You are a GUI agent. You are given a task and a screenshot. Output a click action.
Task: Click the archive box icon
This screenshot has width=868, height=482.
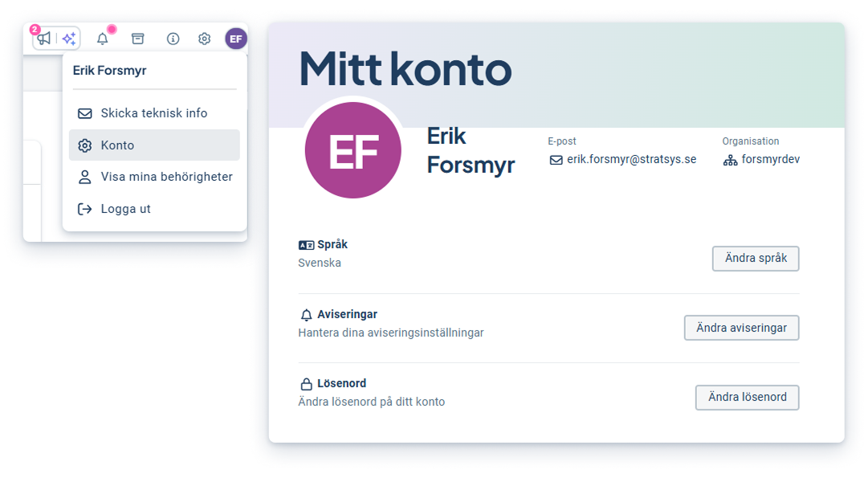(138, 39)
